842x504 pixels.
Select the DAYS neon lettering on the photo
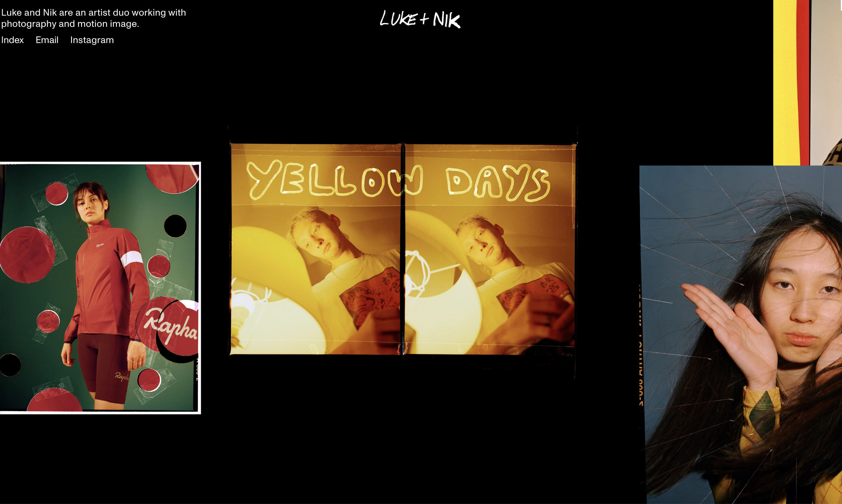tap(497, 183)
